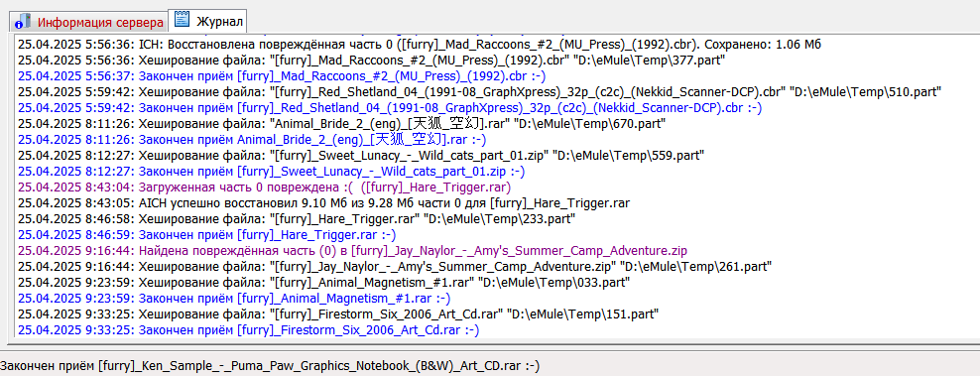Select the ICH restored Mad_Raccoons log line
The image size is (980, 376).
419,45
